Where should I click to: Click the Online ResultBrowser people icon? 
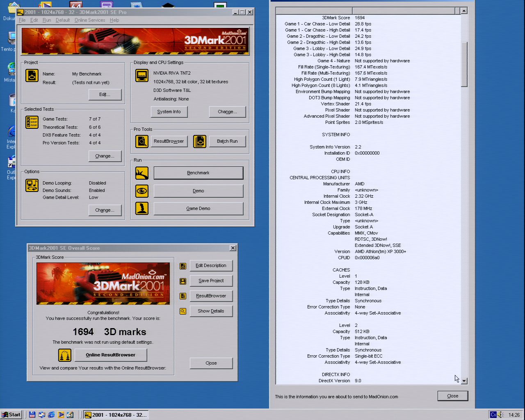pos(65,355)
